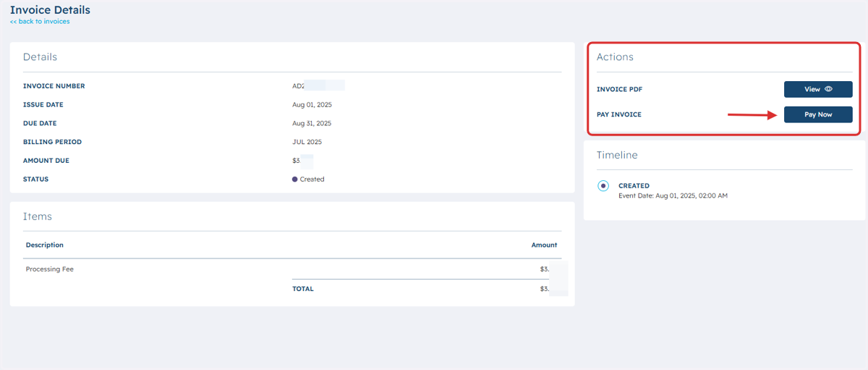Click the Actions panel heading
Screen dimensions: 868x370
coord(615,56)
